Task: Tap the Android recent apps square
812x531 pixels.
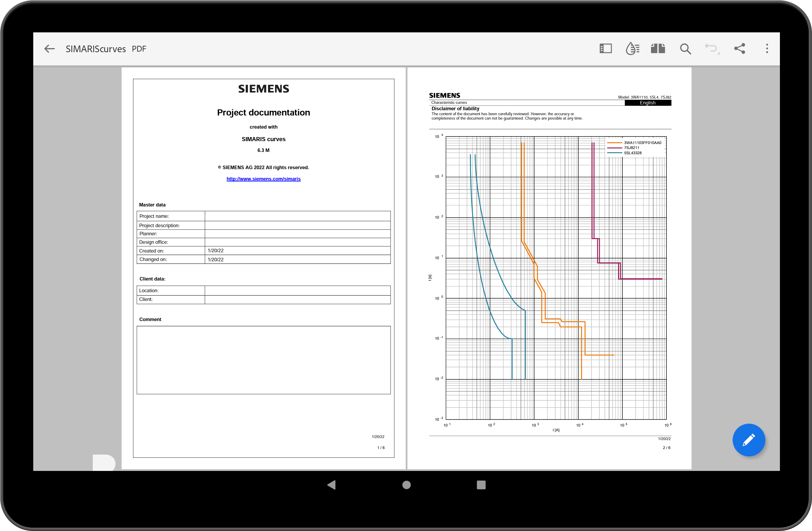Action: 481,485
